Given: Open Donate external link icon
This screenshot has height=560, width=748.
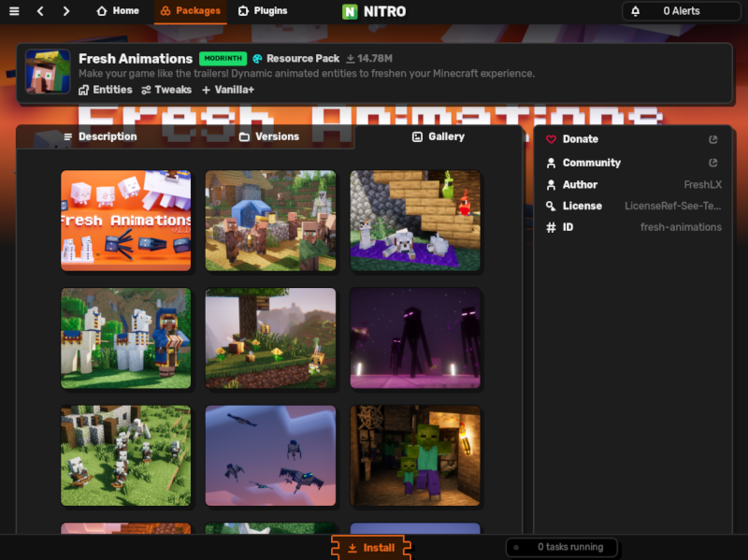Looking at the screenshot, I should [x=713, y=139].
